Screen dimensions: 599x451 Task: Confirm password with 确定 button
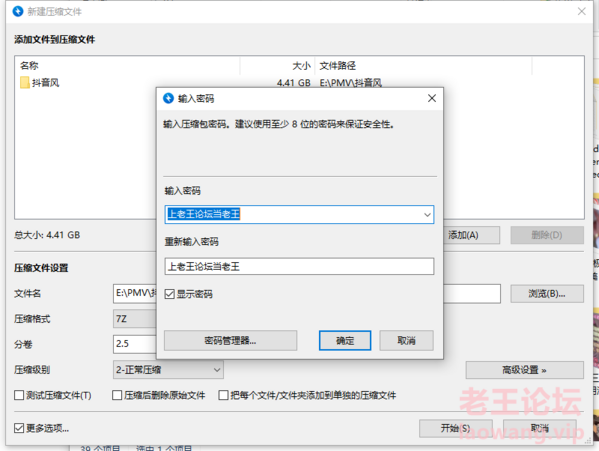[x=345, y=340]
